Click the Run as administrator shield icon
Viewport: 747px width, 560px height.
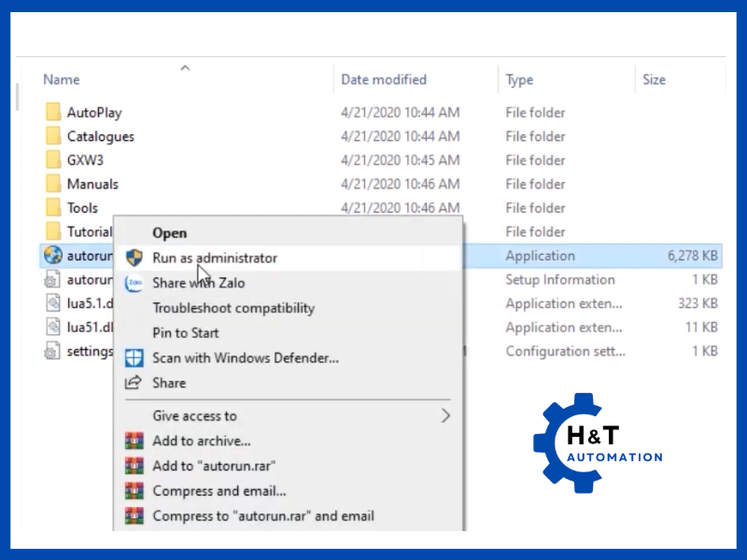coord(134,258)
